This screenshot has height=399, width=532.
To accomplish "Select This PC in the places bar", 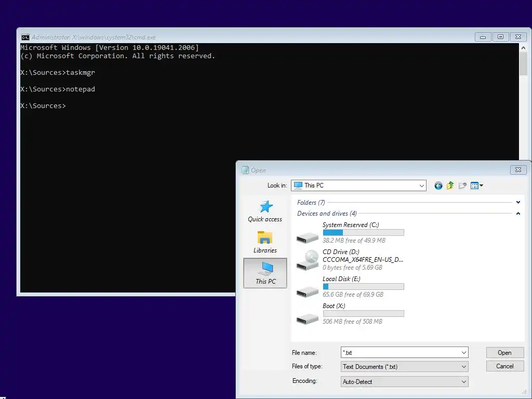I will click(265, 273).
